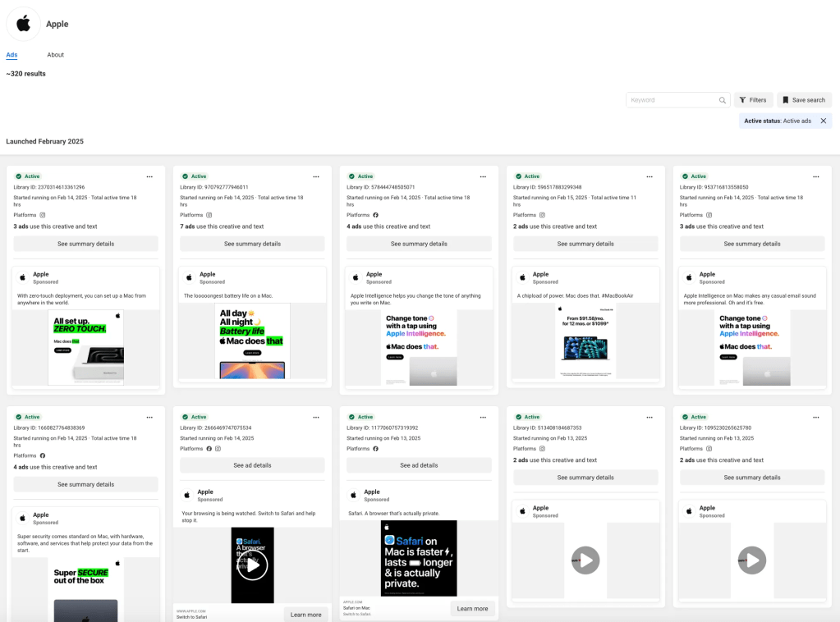The image size is (840, 622).
Task: See ad details for Safari faster ad
Action: 419,465
